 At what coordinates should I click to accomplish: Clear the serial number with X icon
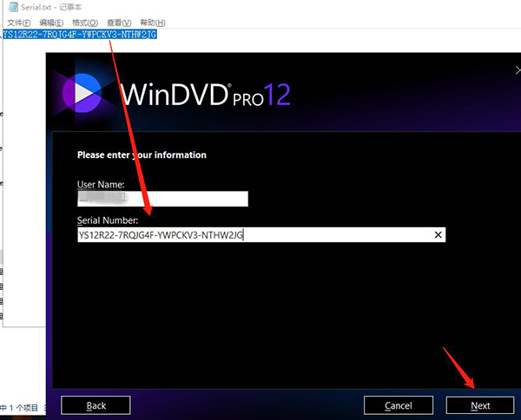(x=438, y=234)
